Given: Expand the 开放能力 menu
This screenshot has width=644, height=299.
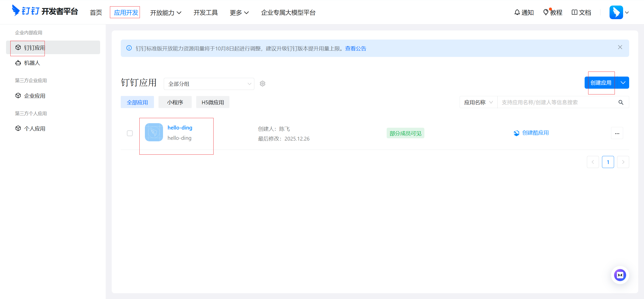Looking at the screenshot, I should 166,13.
